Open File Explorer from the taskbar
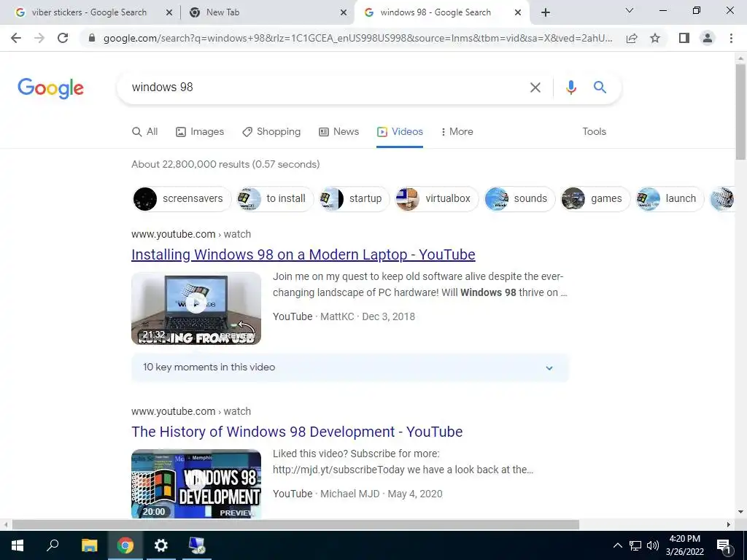The height and width of the screenshot is (560, 747). pyautogui.click(x=89, y=545)
